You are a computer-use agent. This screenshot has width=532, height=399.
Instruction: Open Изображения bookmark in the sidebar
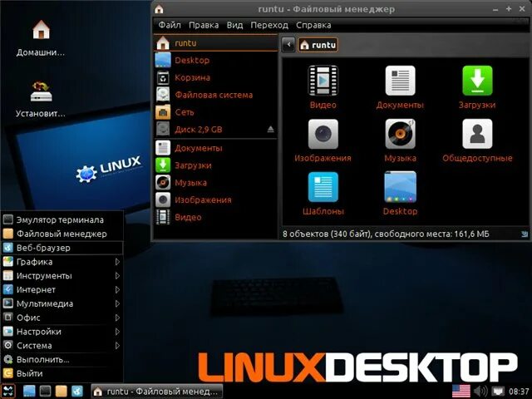[x=216, y=200]
